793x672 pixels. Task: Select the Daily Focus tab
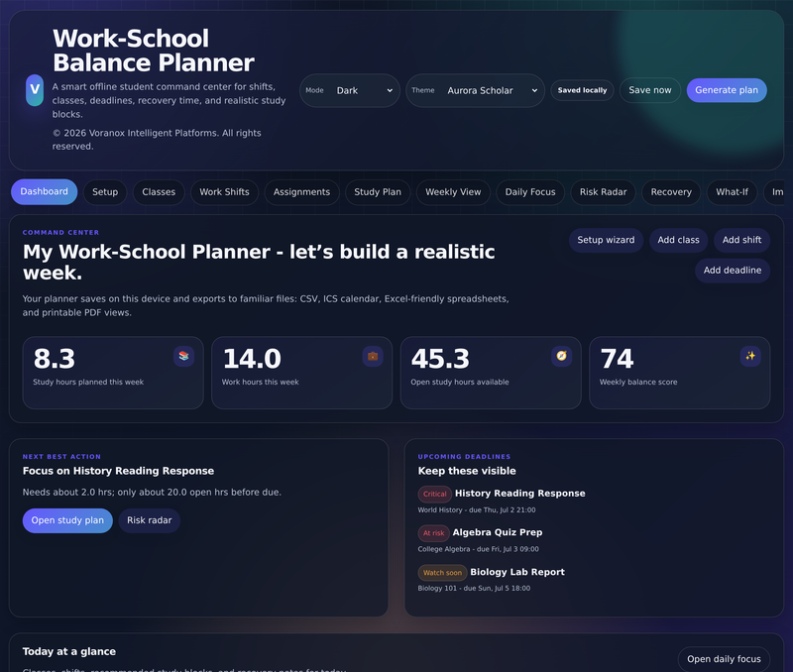(530, 192)
